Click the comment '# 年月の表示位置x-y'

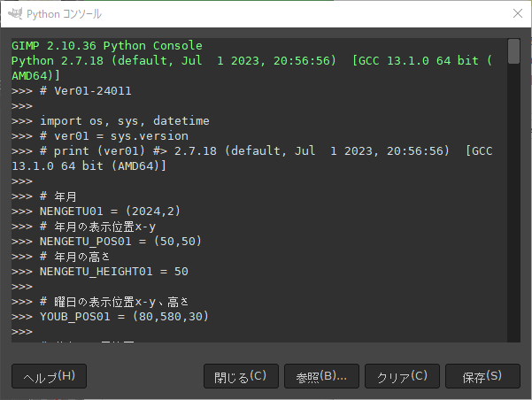97,227
